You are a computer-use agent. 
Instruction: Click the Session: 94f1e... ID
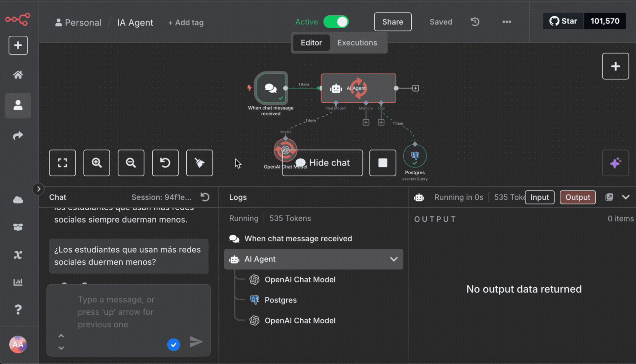pos(161,197)
